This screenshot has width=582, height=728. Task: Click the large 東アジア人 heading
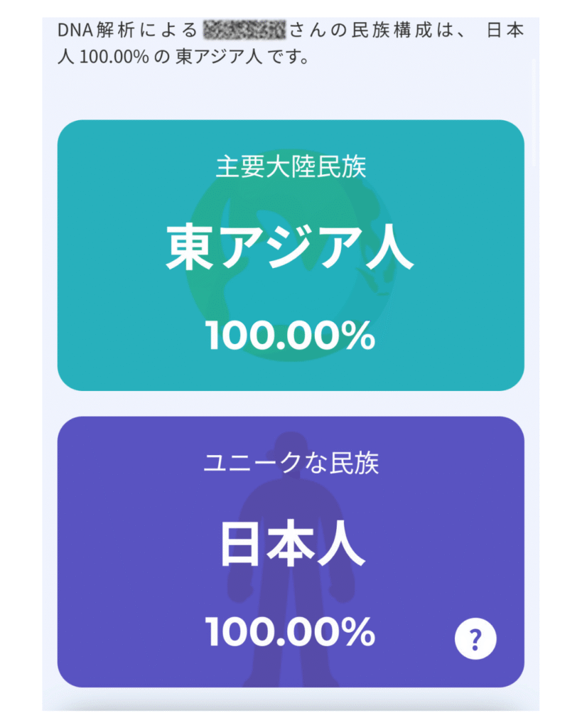click(291, 250)
